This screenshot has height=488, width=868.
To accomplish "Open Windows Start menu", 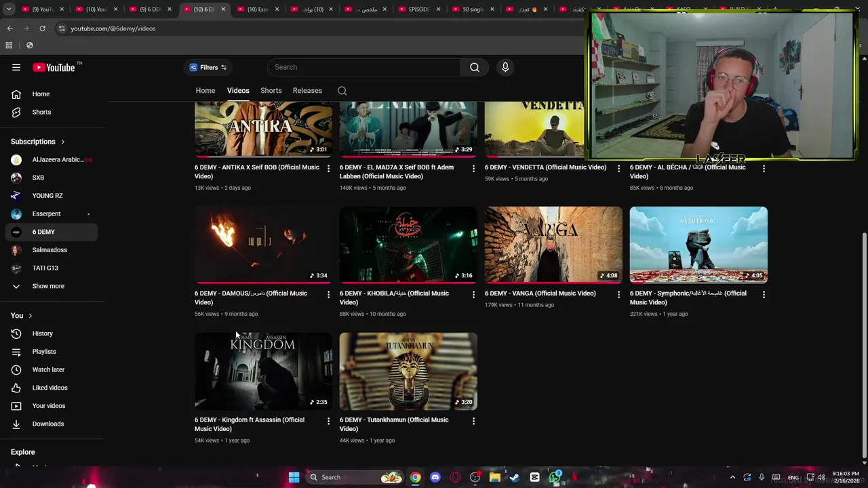I will [x=294, y=477].
